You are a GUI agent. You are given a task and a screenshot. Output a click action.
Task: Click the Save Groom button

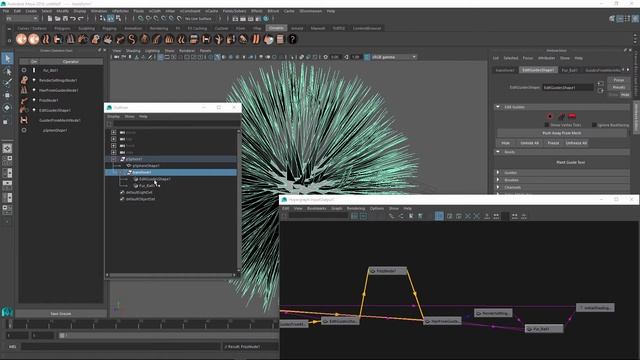click(60, 313)
